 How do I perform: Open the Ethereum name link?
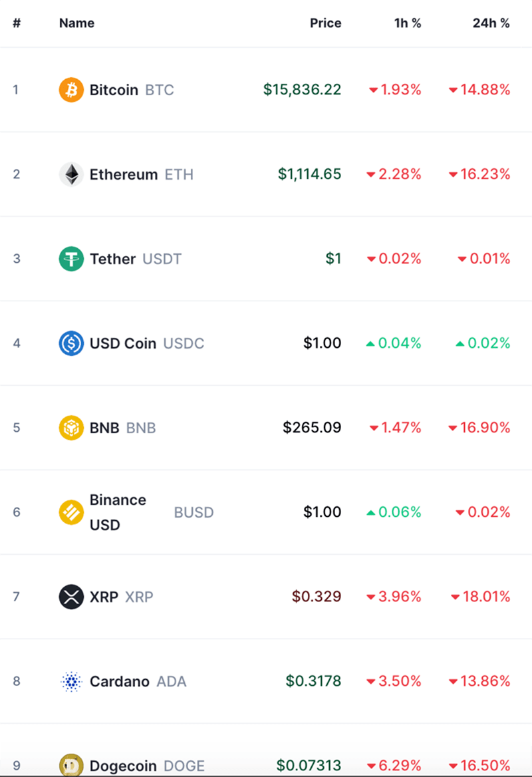point(124,174)
